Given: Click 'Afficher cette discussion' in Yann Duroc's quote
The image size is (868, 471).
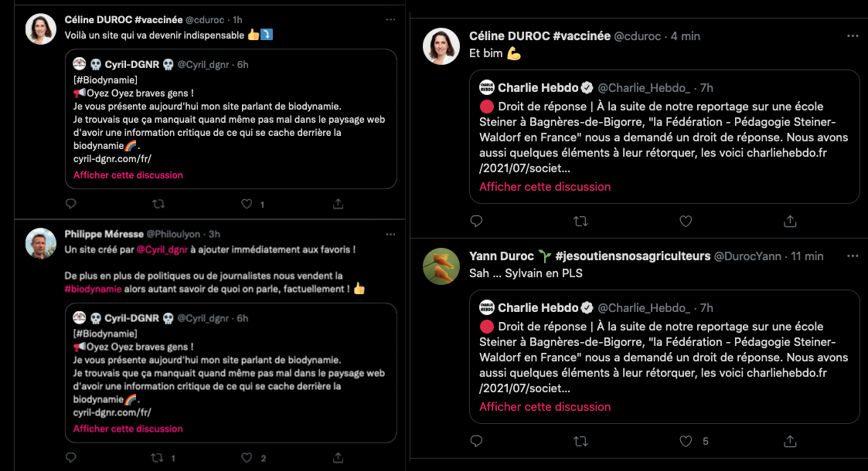Looking at the screenshot, I should (x=545, y=407).
